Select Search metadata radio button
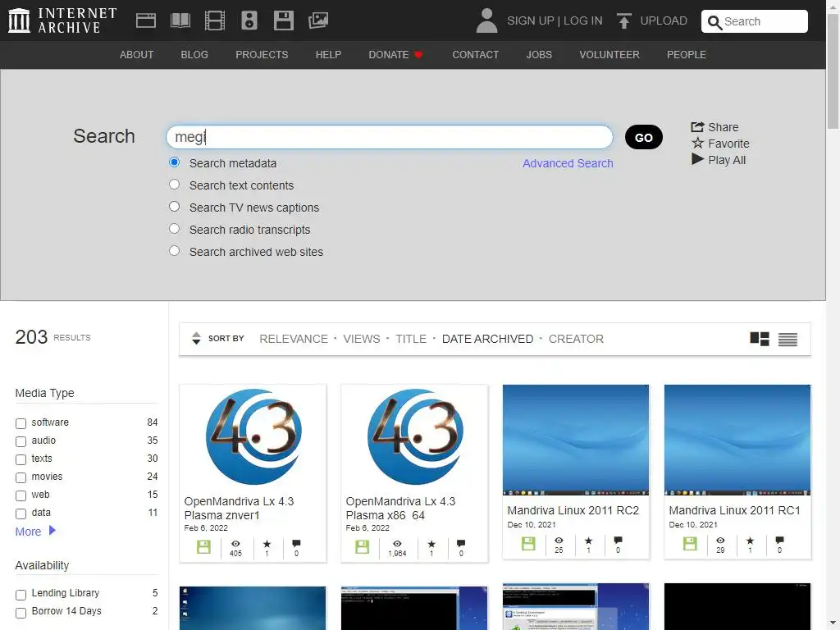840x630 pixels. click(x=174, y=162)
